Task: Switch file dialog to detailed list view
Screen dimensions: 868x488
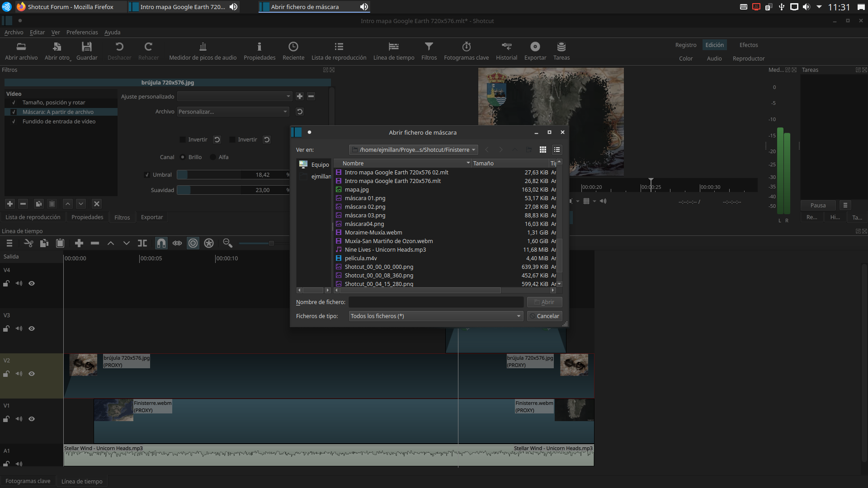Action: point(557,150)
